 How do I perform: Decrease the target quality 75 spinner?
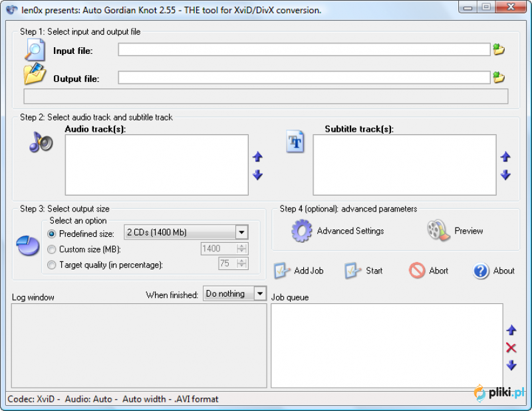point(241,266)
